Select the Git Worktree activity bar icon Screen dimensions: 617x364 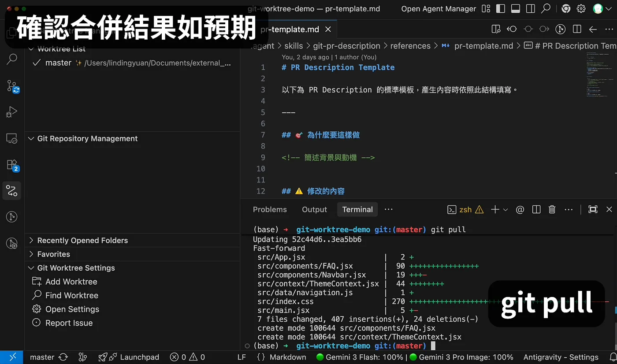pos(12,191)
